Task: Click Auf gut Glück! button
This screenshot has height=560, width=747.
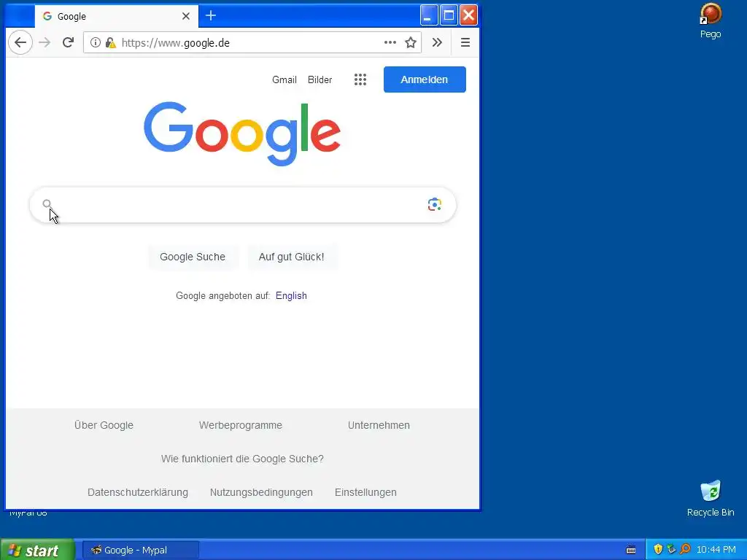Action: click(291, 257)
